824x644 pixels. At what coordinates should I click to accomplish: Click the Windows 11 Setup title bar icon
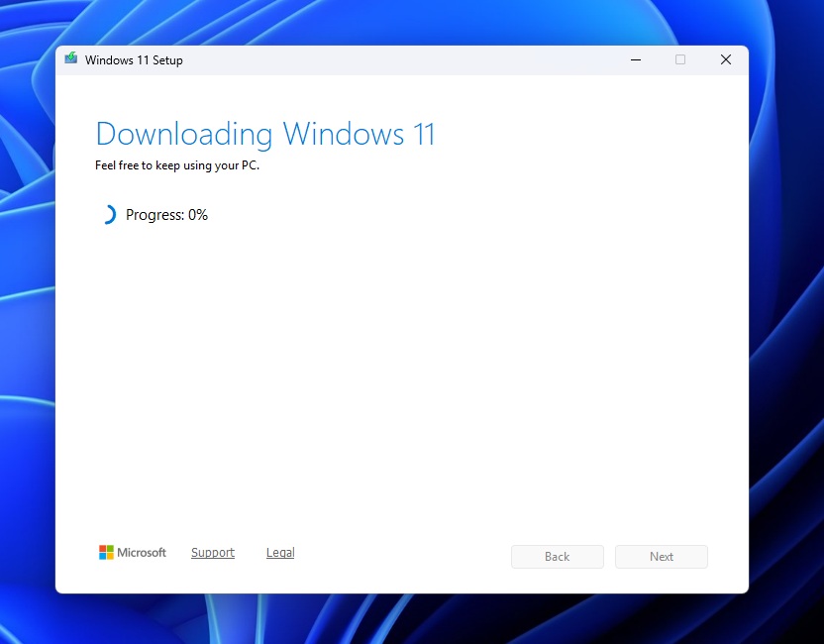[70, 59]
